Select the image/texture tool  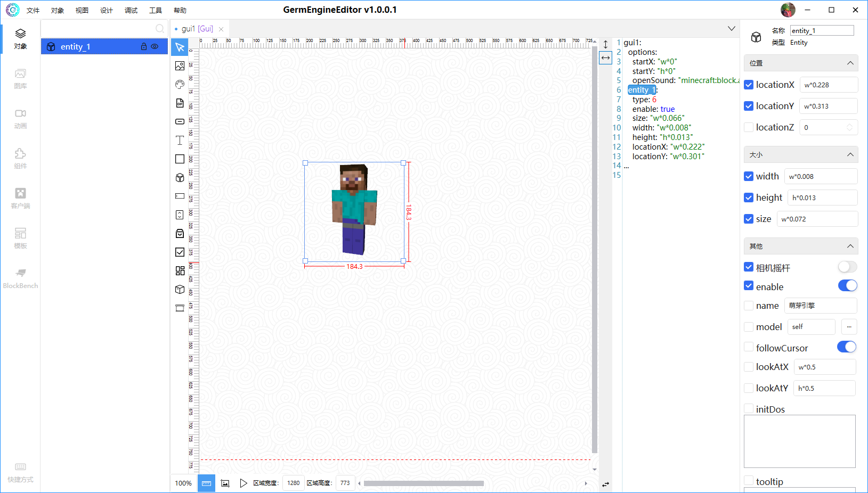[180, 66]
